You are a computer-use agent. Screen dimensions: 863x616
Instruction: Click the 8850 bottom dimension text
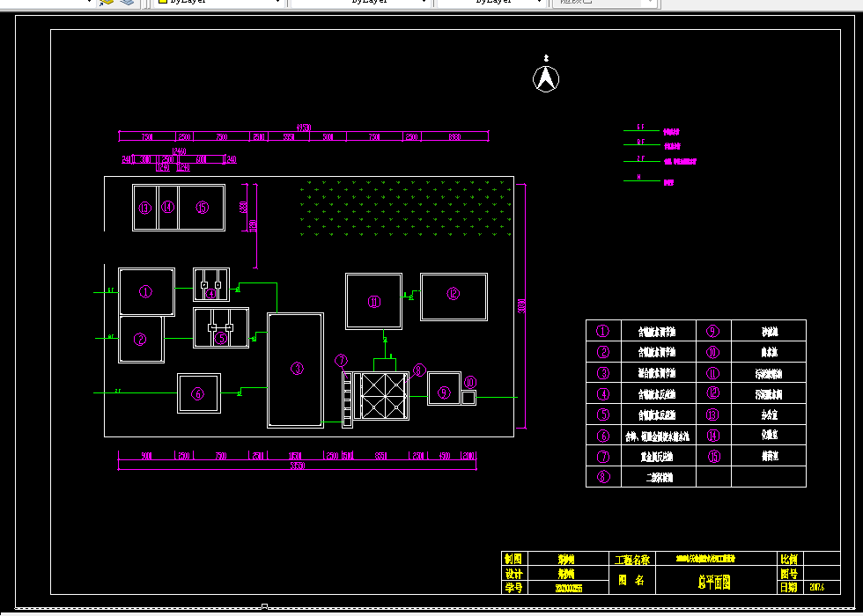tap(380, 456)
